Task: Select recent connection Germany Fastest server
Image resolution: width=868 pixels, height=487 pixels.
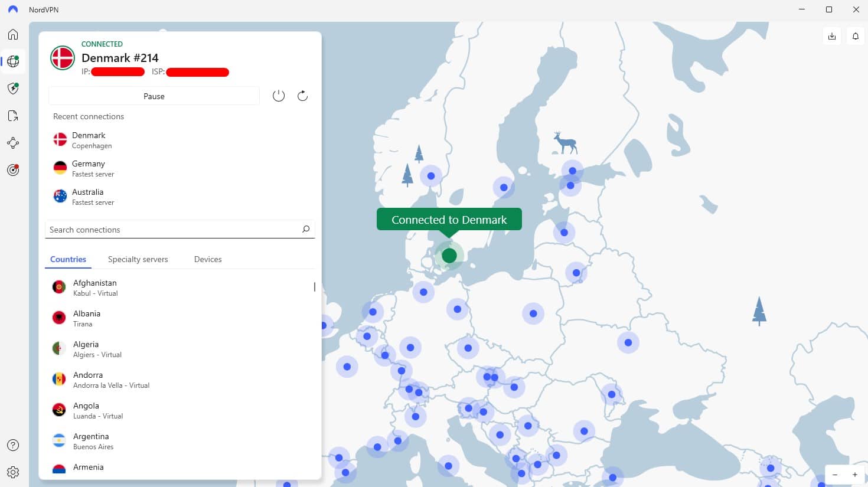Action: pyautogui.click(x=180, y=168)
